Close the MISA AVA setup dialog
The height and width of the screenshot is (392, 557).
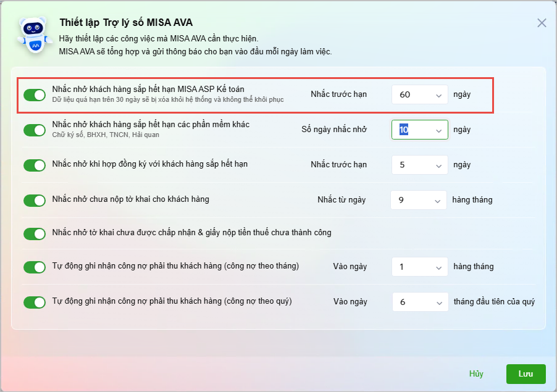[x=542, y=23]
